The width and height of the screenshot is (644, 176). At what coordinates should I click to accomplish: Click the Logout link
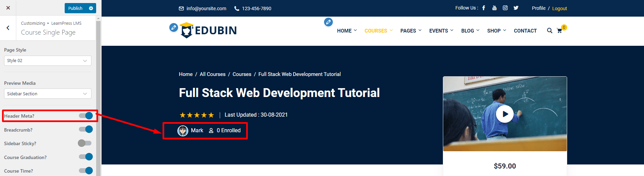(x=559, y=8)
